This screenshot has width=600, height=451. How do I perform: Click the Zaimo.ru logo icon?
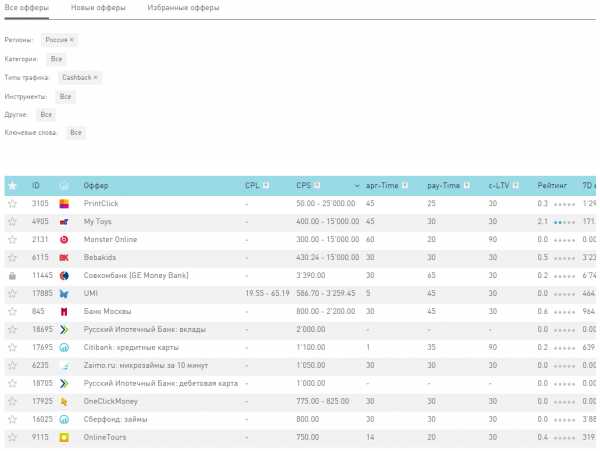click(64, 365)
